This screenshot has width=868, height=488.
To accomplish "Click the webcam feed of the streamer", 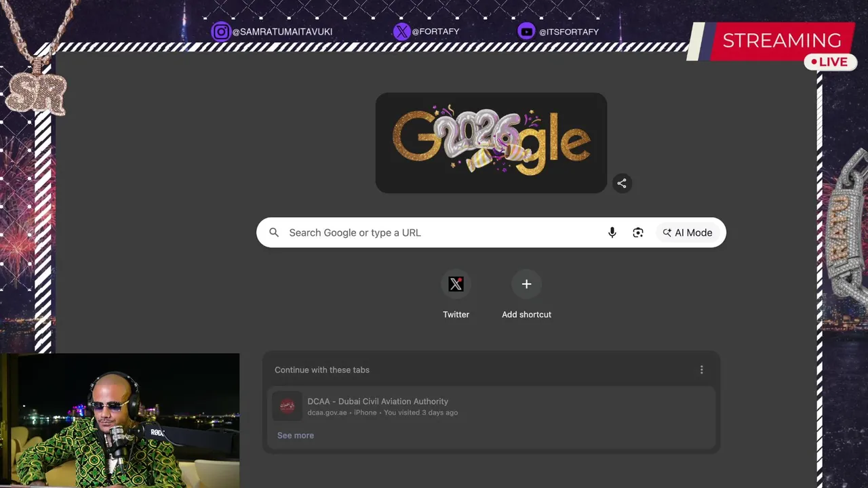I will click(120, 420).
